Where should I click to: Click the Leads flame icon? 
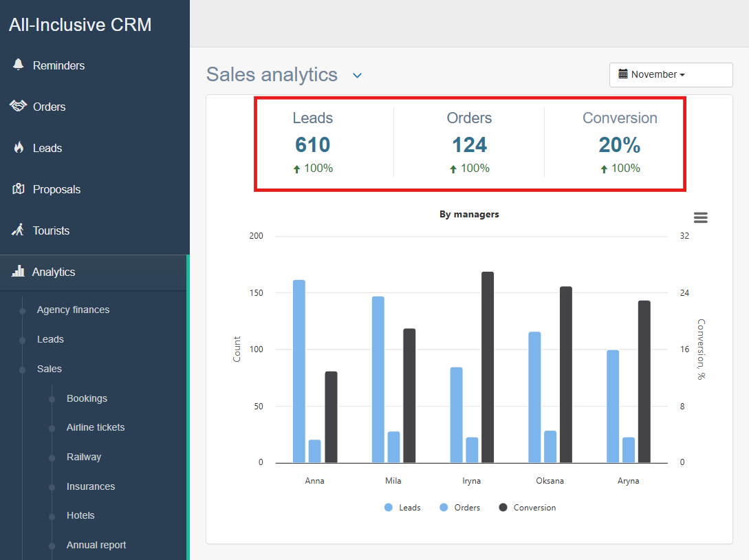point(19,147)
